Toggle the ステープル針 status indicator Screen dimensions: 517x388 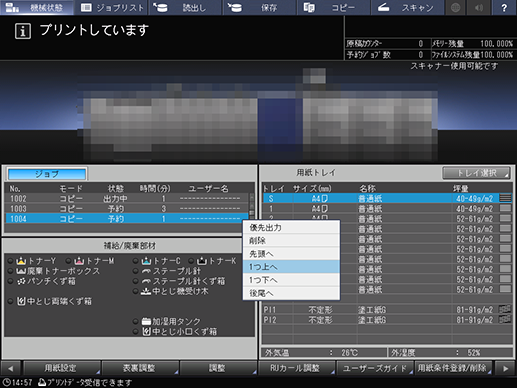[135, 271]
